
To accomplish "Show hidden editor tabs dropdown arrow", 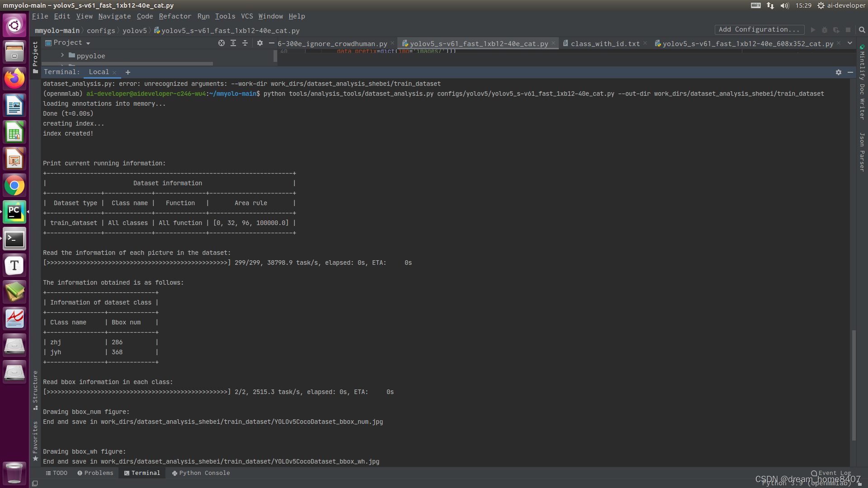I will 850,43.
